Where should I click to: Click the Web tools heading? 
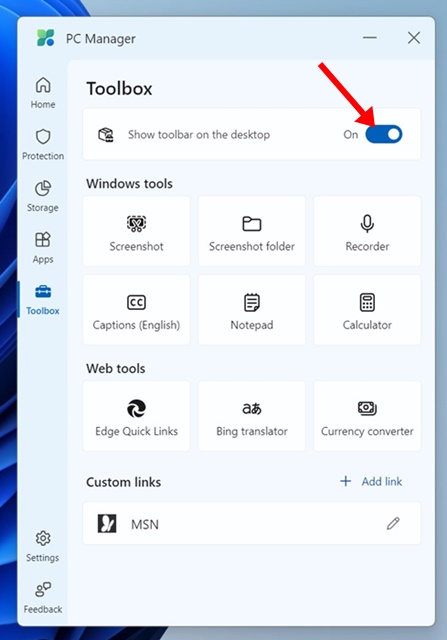tap(116, 369)
